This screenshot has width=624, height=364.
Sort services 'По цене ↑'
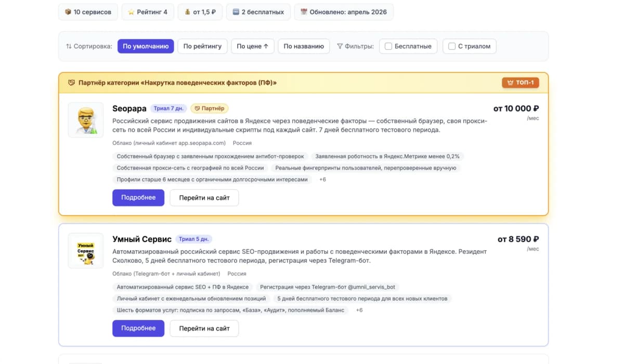[252, 46]
